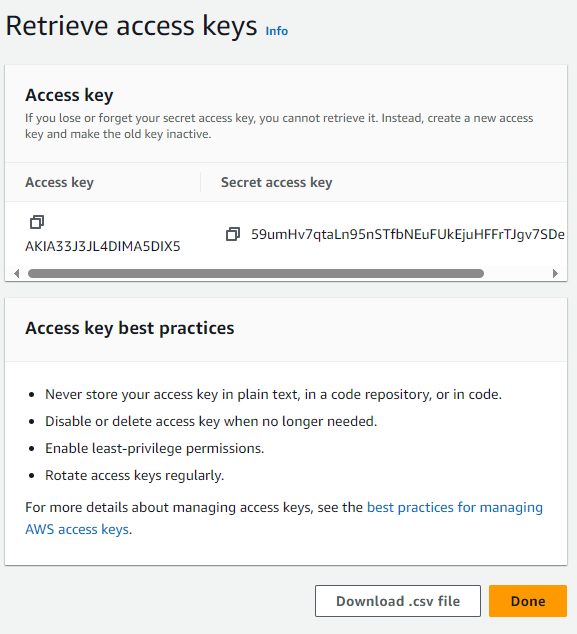577x634 pixels.
Task: Click the horizontal scrollbar left arrow
Action: (x=17, y=273)
